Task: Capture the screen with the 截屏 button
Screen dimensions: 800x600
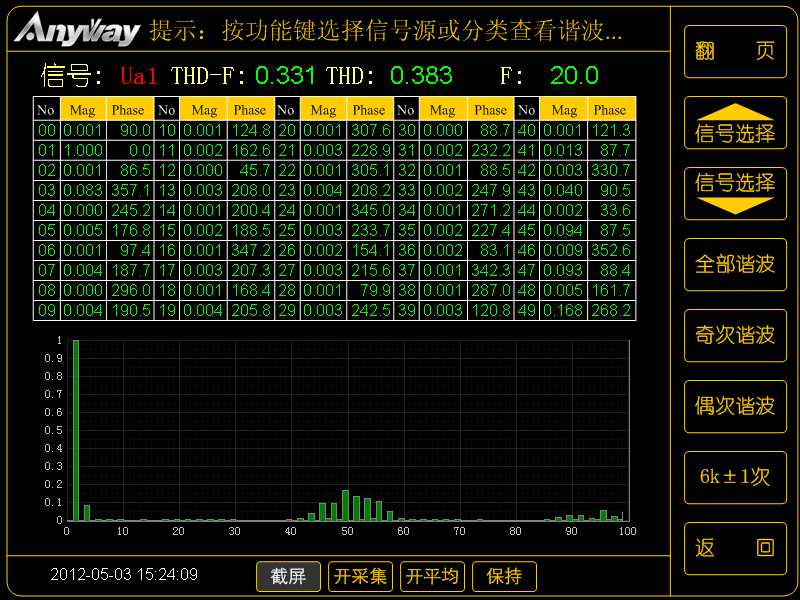Action: (288, 576)
